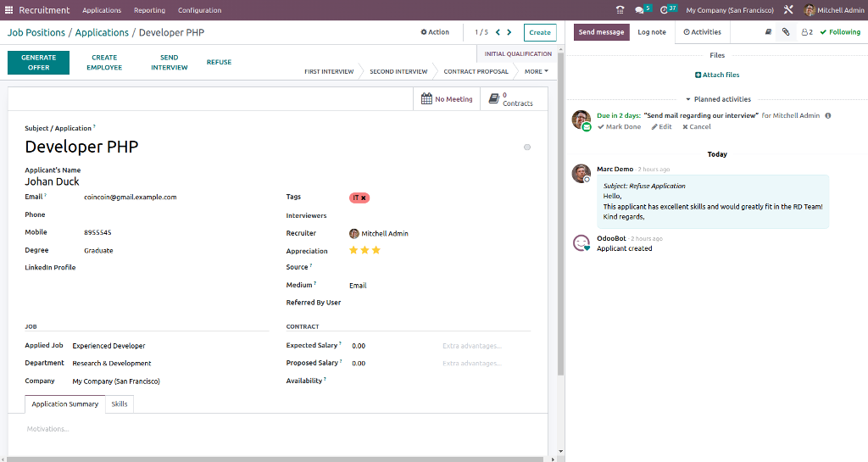Image resolution: width=868 pixels, height=462 pixels.
Task: Toggle the kanban state circle indicator
Action: (x=527, y=148)
